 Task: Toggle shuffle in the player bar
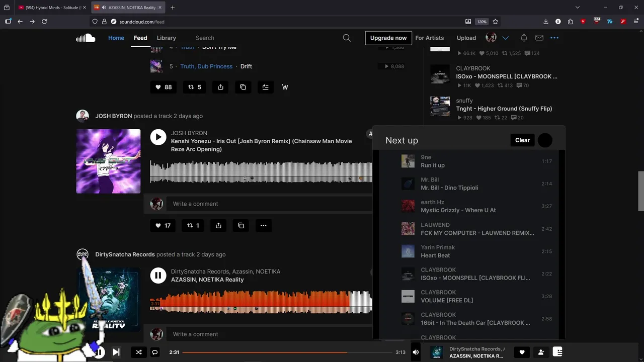coord(138,352)
